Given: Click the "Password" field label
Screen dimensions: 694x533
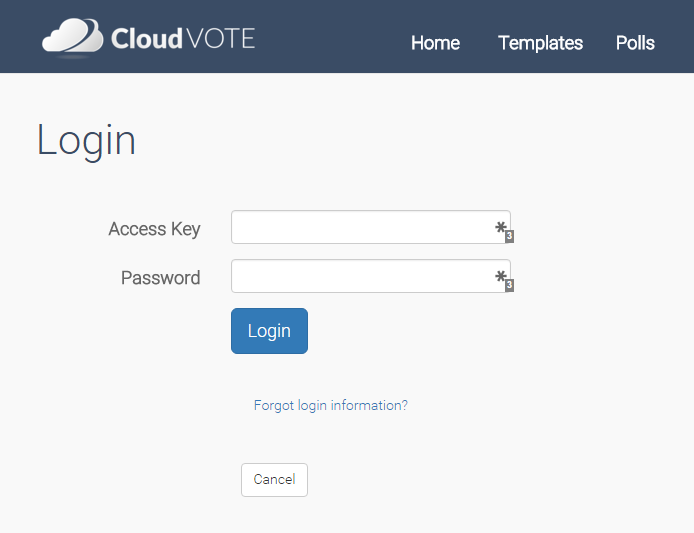Looking at the screenshot, I should coord(160,278).
